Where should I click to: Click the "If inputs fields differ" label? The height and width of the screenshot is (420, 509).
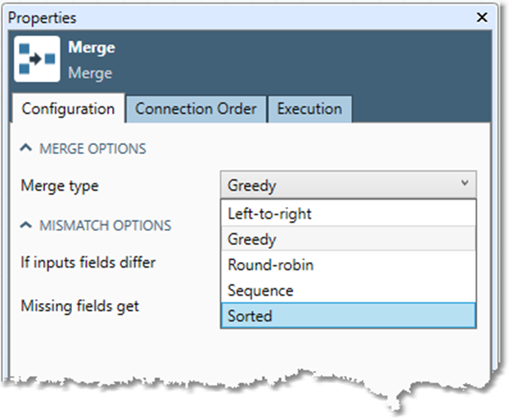tap(88, 263)
